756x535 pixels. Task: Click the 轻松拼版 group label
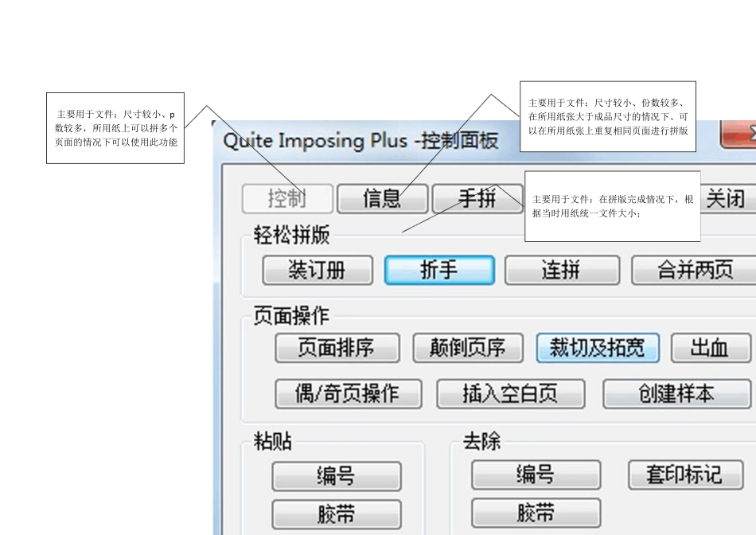click(x=292, y=235)
